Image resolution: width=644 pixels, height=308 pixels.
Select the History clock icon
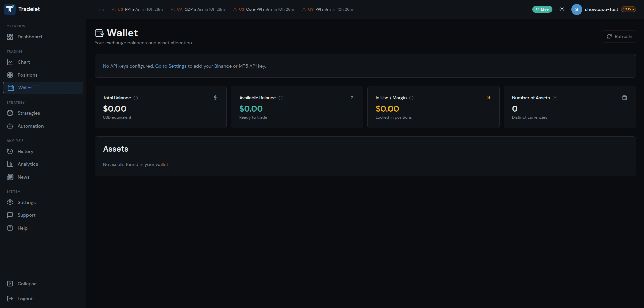(x=10, y=151)
